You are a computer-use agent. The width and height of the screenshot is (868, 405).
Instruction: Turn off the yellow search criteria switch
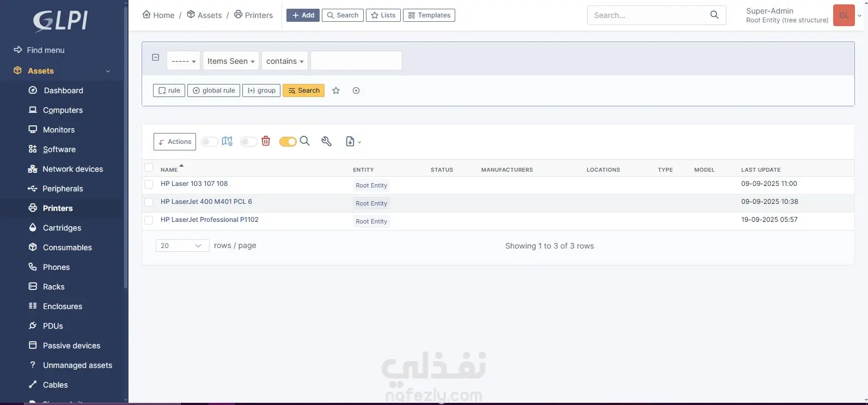288,142
